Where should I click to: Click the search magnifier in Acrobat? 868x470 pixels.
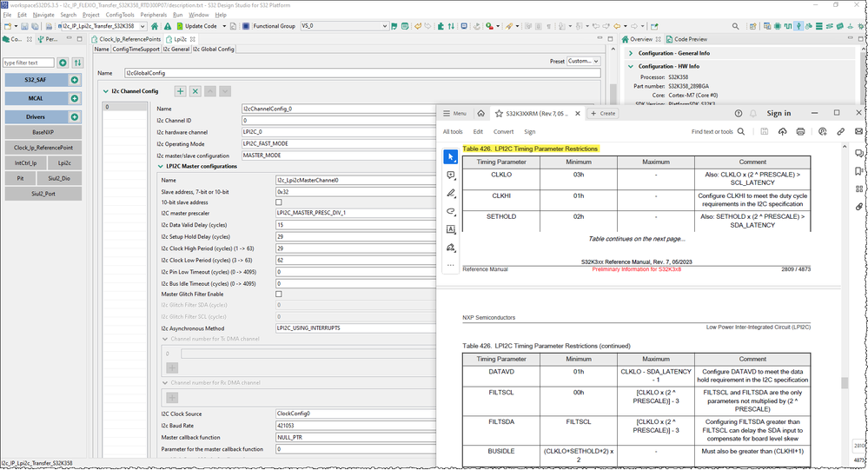740,132
